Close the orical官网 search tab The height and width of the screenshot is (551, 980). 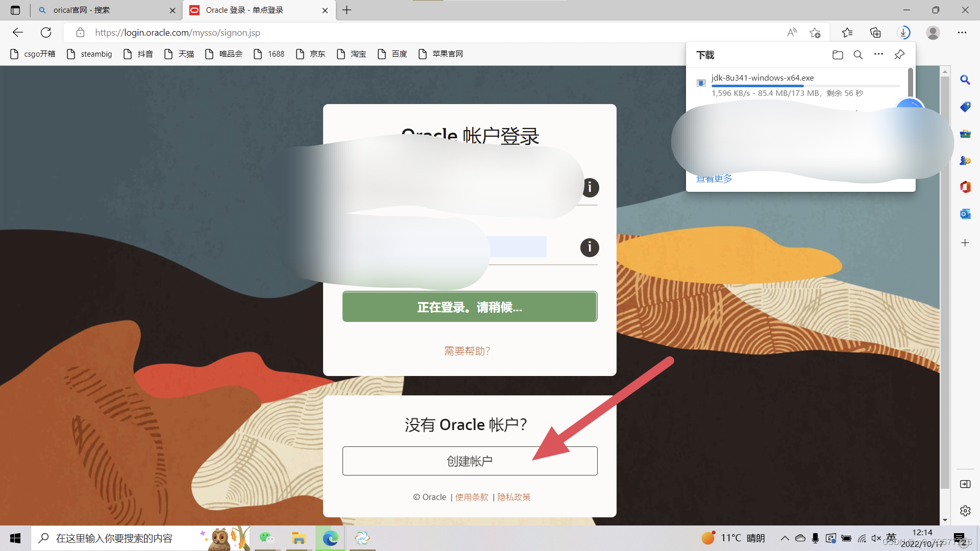pos(173,10)
